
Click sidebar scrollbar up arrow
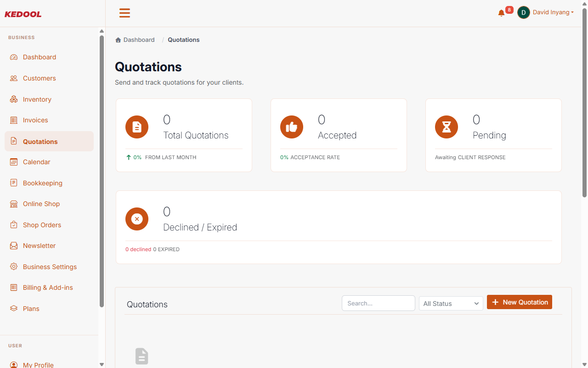click(102, 31)
